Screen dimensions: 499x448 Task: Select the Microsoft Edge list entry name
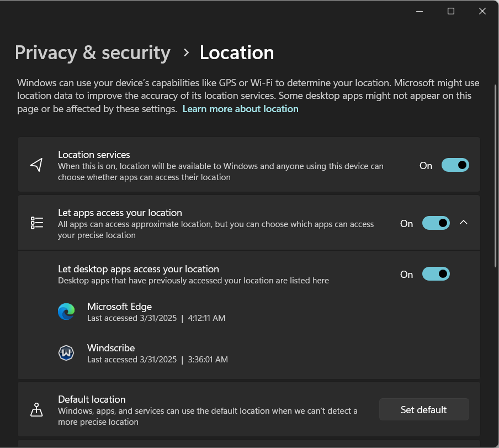click(x=119, y=307)
